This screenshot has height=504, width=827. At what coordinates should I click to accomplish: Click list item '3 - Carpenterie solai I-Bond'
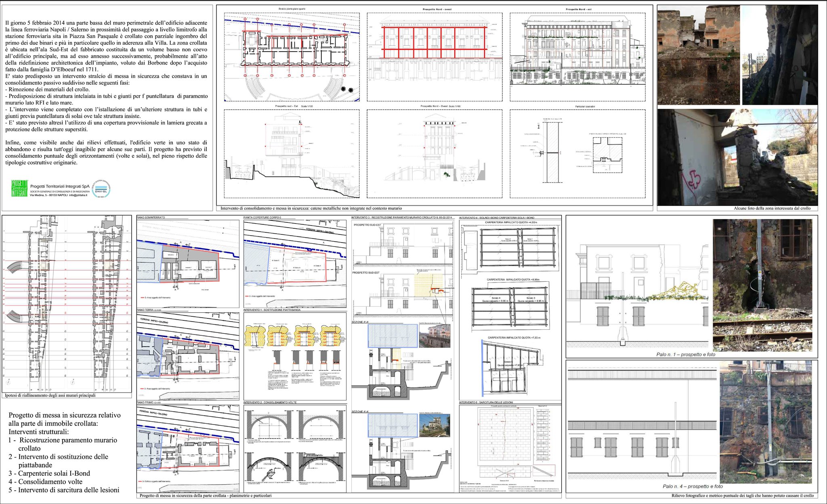click(49, 473)
